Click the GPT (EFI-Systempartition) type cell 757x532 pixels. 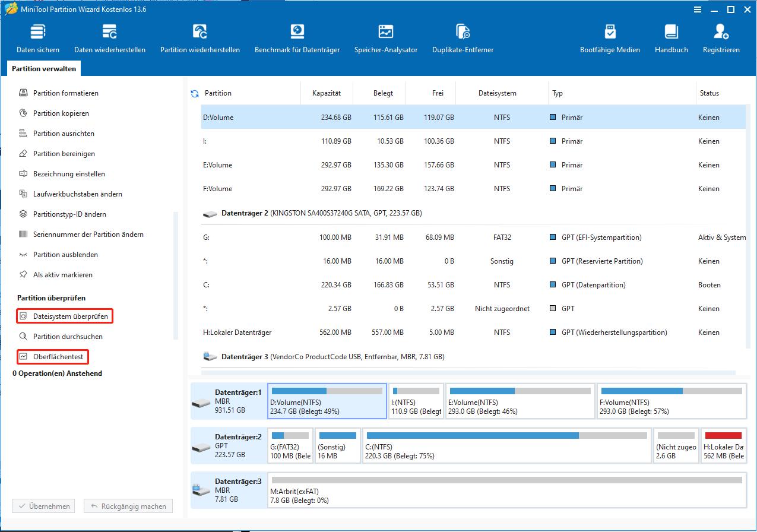(601, 237)
